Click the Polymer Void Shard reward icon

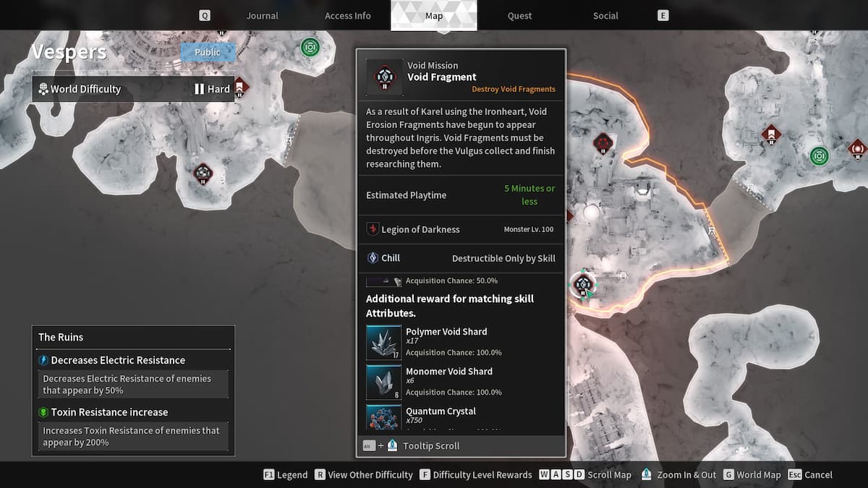tap(383, 342)
